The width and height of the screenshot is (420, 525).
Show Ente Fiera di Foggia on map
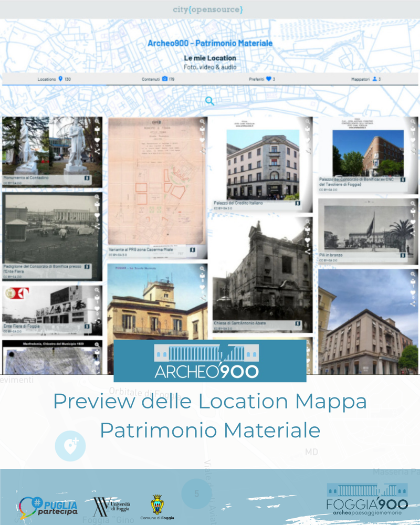coord(87,327)
